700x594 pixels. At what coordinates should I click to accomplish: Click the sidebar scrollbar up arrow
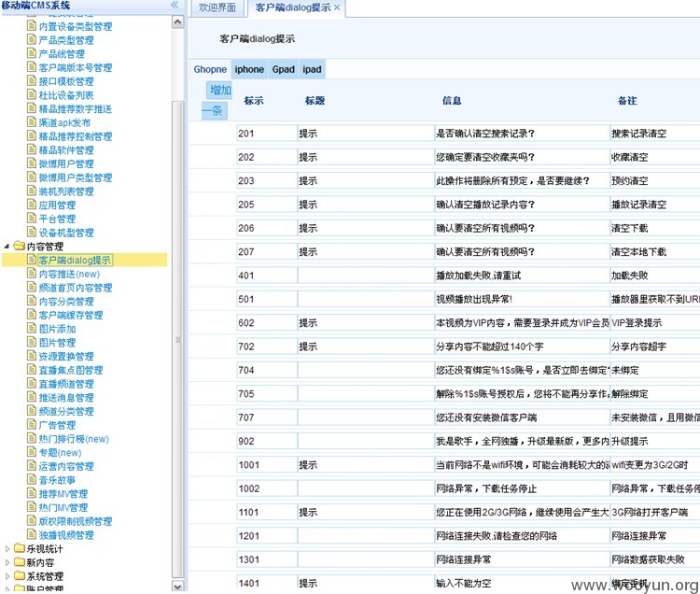coord(177,21)
